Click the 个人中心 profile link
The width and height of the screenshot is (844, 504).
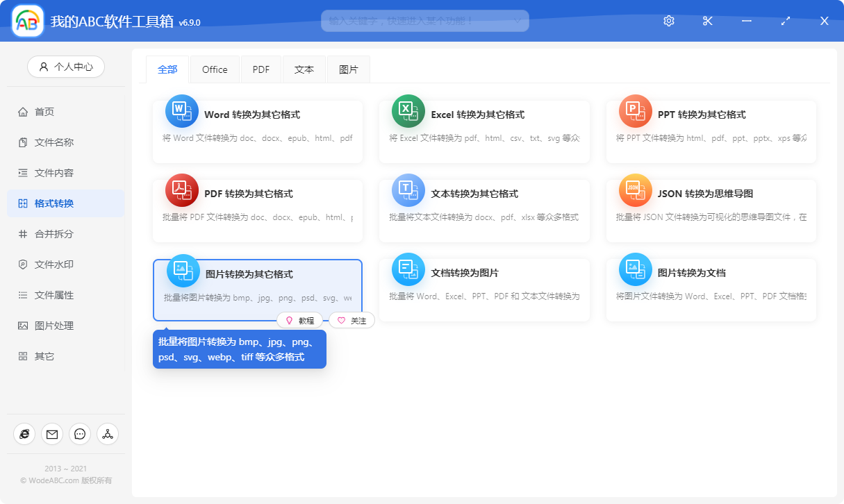pyautogui.click(x=66, y=67)
